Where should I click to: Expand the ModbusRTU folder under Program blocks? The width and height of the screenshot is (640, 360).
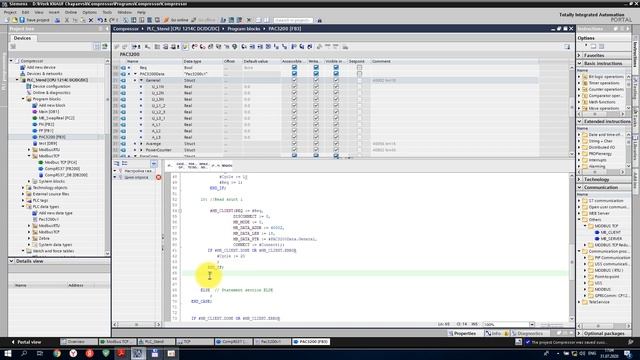(x=29, y=150)
